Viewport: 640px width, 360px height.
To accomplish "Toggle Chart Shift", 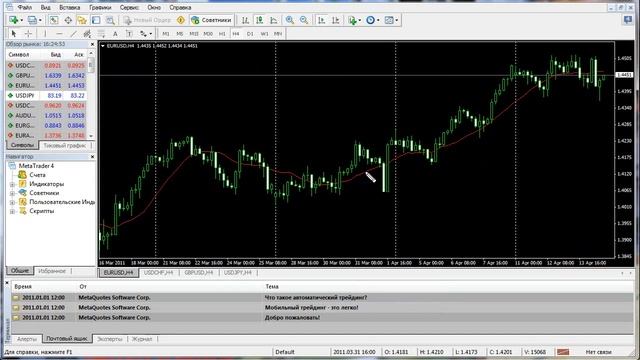I will [336, 20].
